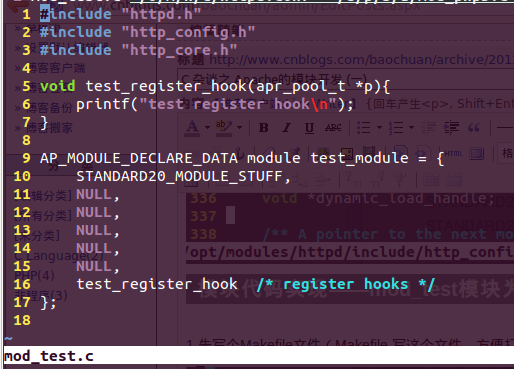Open 博客备份 link in browser sidebar
This screenshot has width=514, height=369.
tap(50, 108)
